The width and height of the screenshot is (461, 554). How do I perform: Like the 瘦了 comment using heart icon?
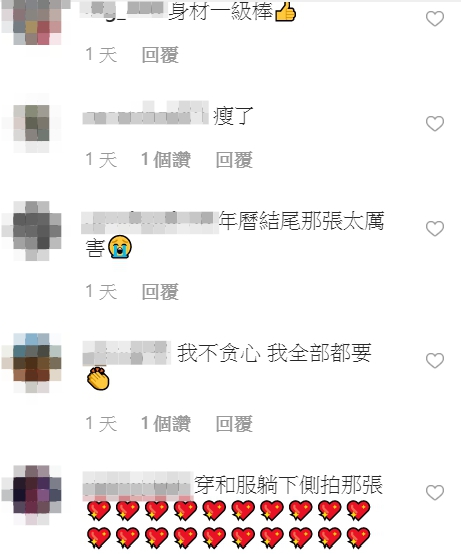point(435,124)
